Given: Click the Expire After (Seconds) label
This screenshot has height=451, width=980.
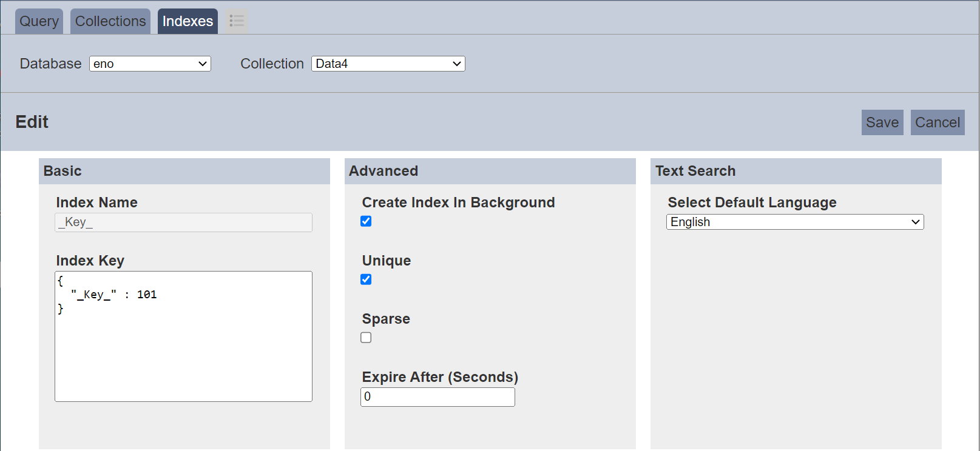Looking at the screenshot, I should (440, 377).
